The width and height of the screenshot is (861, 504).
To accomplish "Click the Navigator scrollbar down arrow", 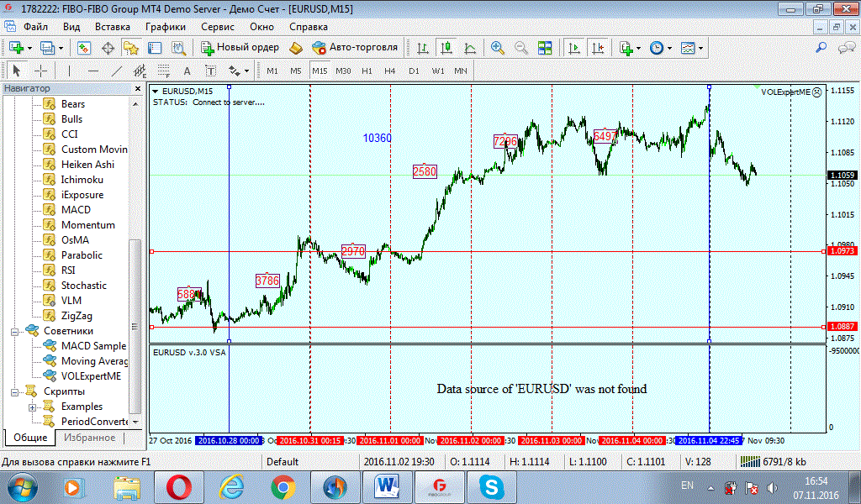I will pos(135,422).
